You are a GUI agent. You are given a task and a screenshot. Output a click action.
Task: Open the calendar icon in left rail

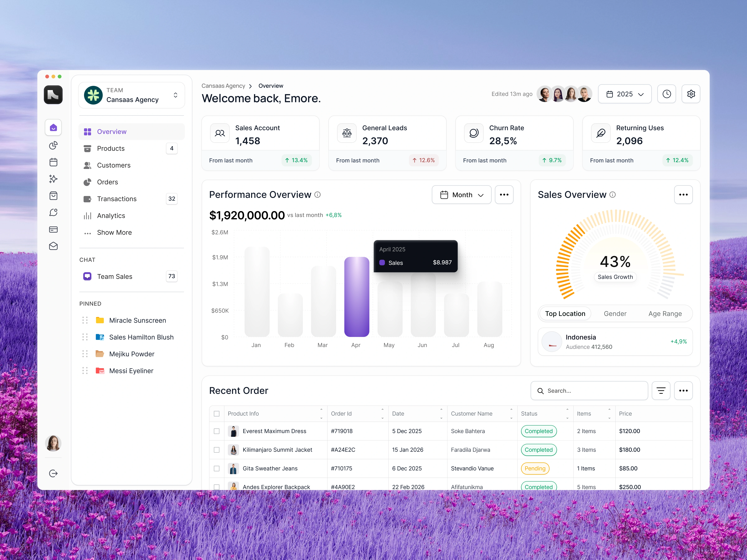[x=53, y=162]
